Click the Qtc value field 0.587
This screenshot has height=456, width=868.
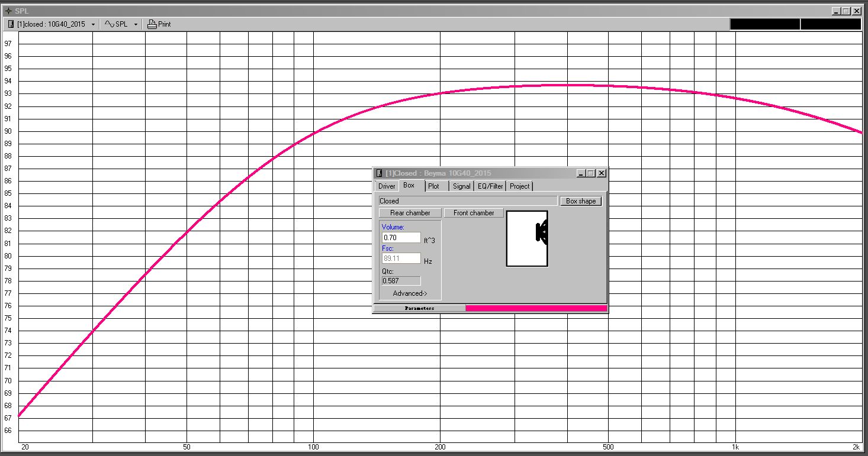(401, 281)
